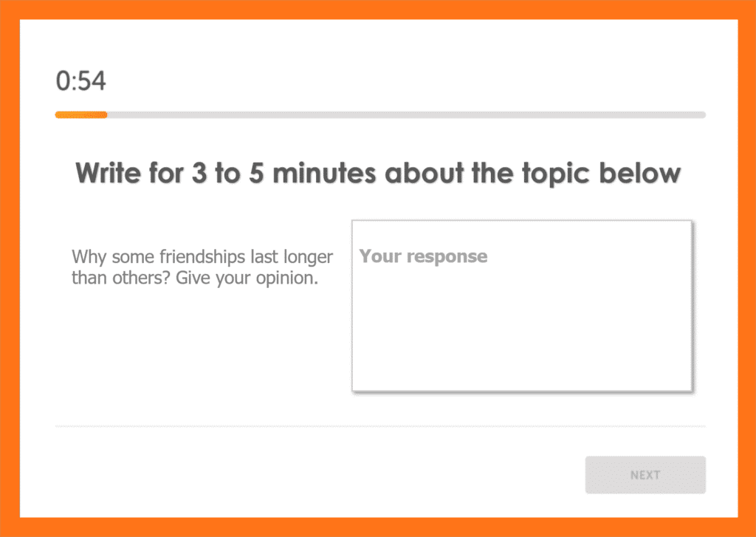Click the words than others? in the prompt
This screenshot has width=756, height=537.
coord(121,278)
